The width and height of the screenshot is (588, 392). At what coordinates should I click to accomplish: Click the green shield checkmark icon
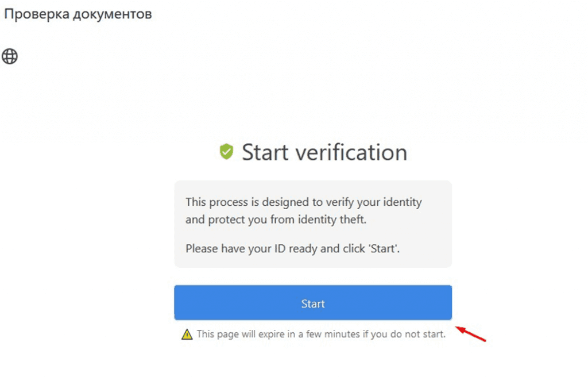[x=226, y=151]
